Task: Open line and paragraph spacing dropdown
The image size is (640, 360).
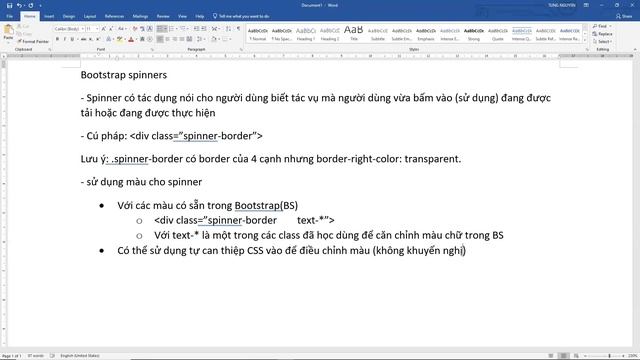Action: pos(200,39)
